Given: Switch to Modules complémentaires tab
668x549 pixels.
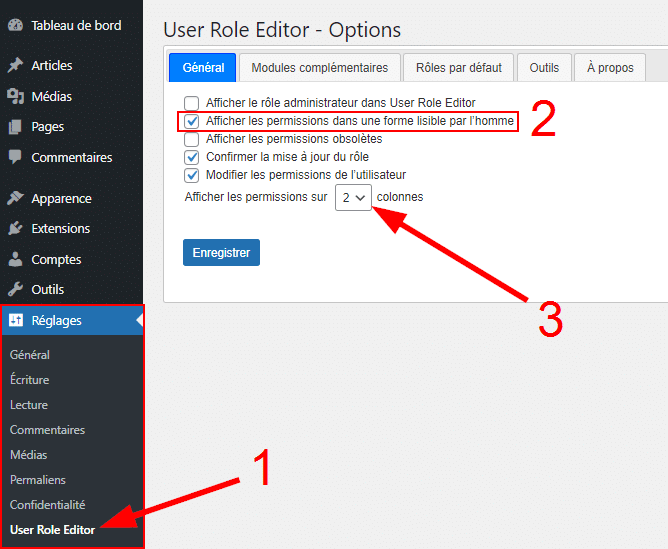Looking at the screenshot, I should [319, 68].
